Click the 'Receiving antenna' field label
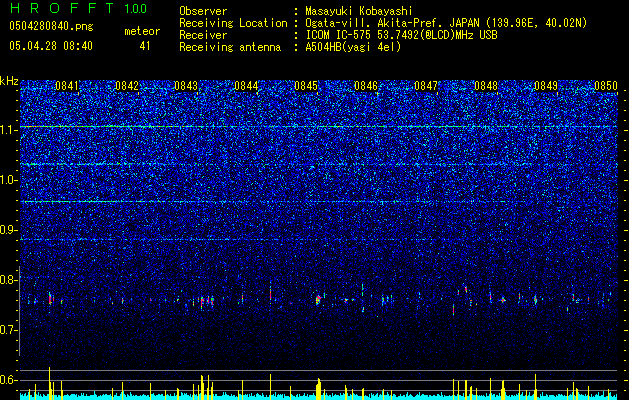The image size is (629, 400). coord(230,47)
